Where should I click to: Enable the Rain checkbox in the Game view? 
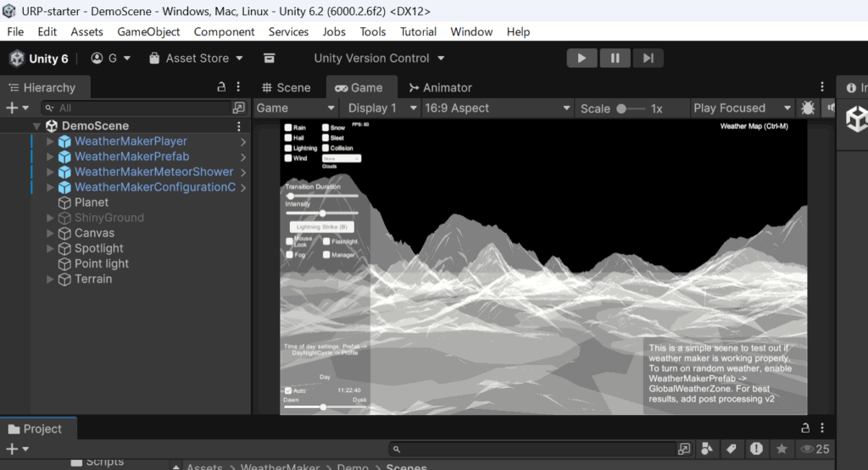point(288,128)
